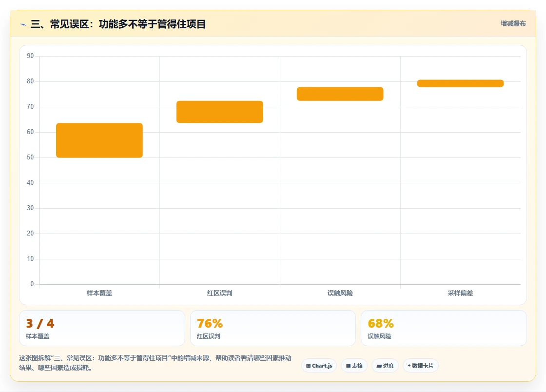Click the 样本覆盖 x-axis label
Image resolution: width=546 pixels, height=392 pixels.
tap(99, 293)
